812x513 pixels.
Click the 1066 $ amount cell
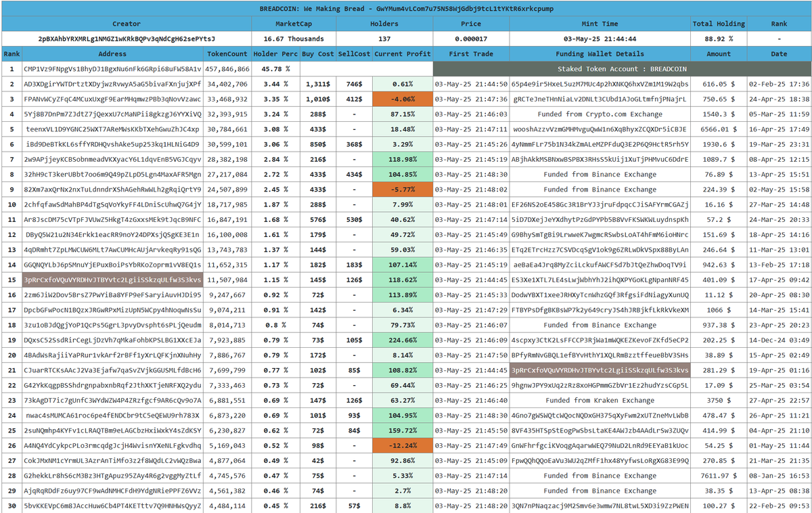[x=718, y=310]
